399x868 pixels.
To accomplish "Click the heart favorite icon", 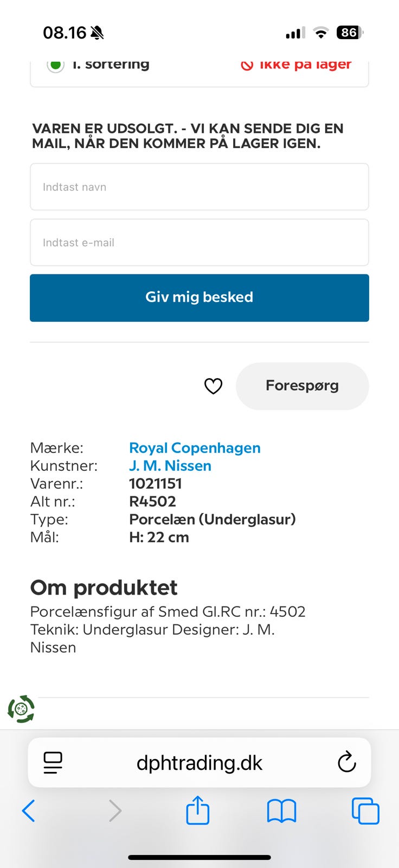I will pyautogui.click(x=213, y=386).
